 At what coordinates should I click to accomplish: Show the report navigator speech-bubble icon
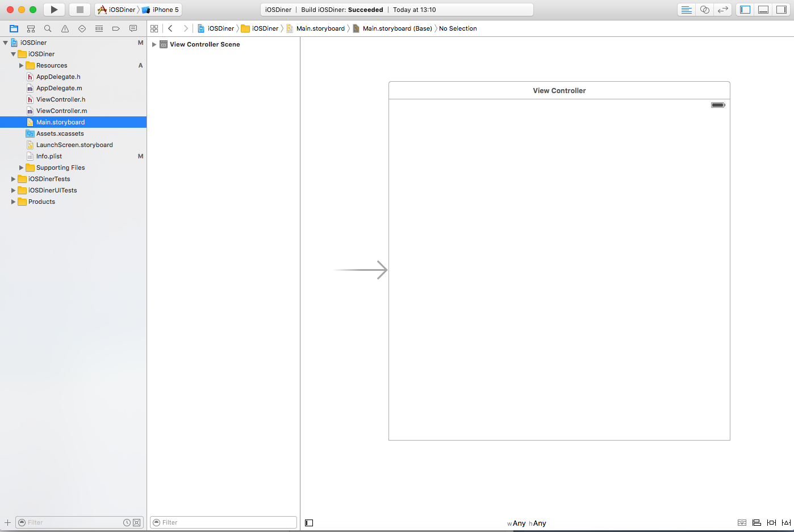pos(133,28)
